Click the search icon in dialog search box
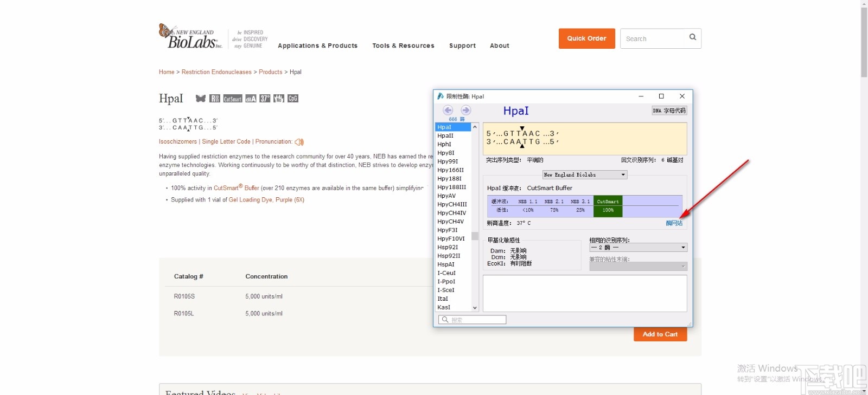 (x=445, y=320)
